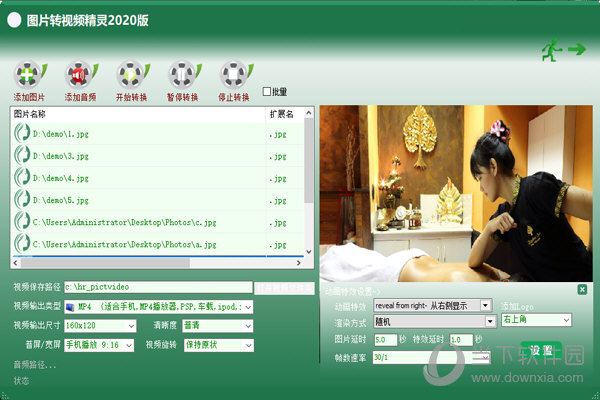Select the row D:\demo\1.jpg
The image size is (600, 400).
[x=158, y=134]
